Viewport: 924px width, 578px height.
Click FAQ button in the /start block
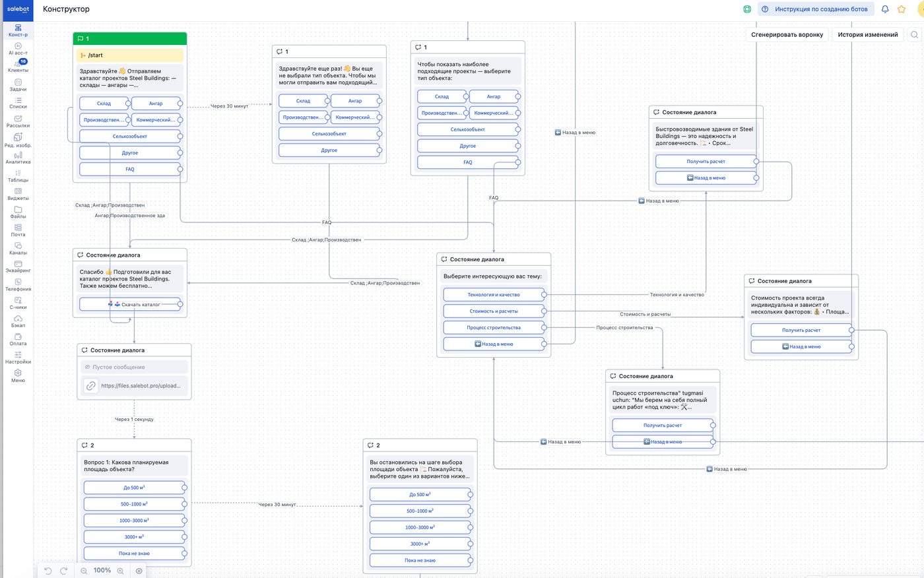[129, 170]
